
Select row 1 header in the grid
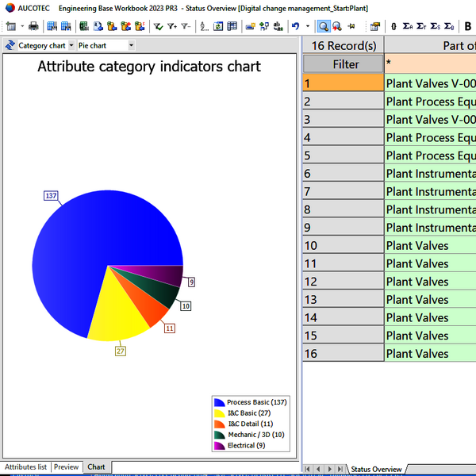[343, 83]
